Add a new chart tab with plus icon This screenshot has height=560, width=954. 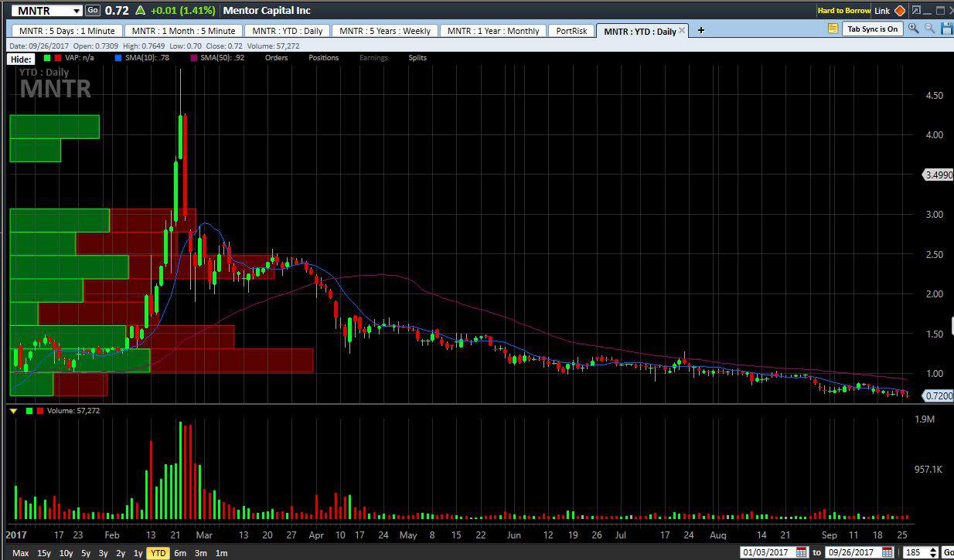(x=701, y=30)
